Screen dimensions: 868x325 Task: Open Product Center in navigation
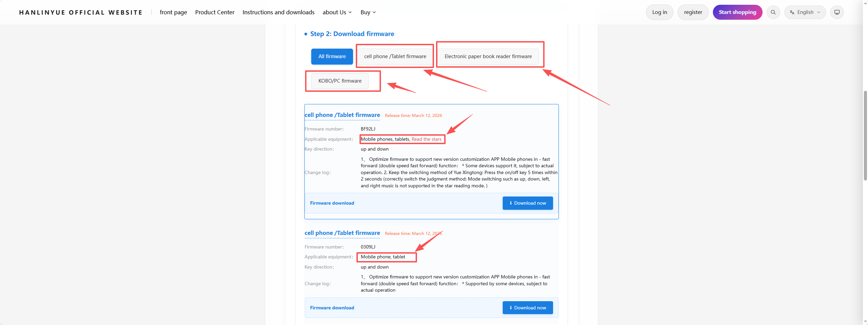coord(215,12)
